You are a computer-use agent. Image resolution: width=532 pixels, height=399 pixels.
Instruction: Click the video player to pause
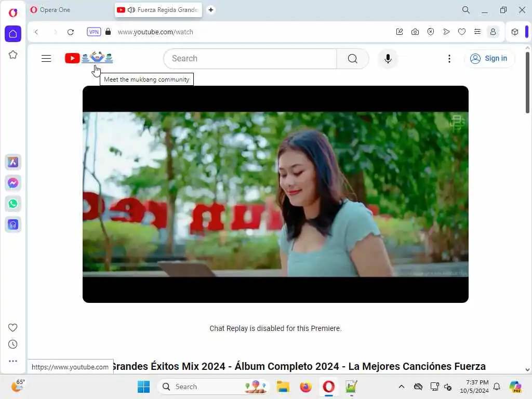tap(275, 194)
